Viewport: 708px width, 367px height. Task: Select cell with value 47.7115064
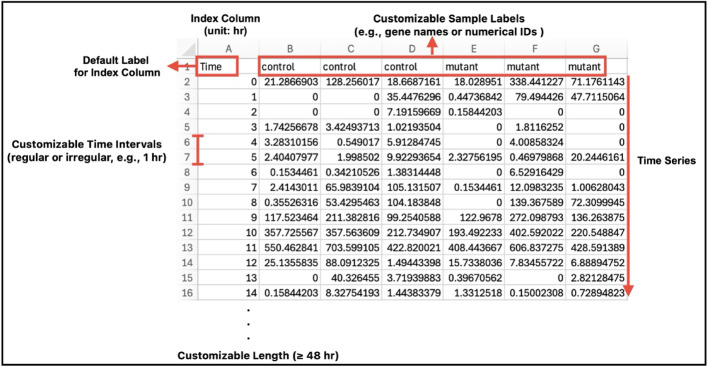[x=596, y=97]
